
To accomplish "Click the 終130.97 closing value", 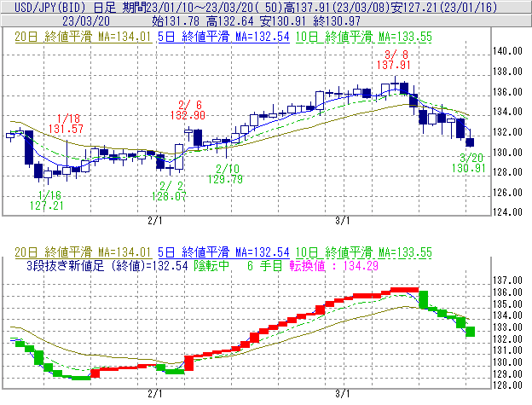I will 337,21.
